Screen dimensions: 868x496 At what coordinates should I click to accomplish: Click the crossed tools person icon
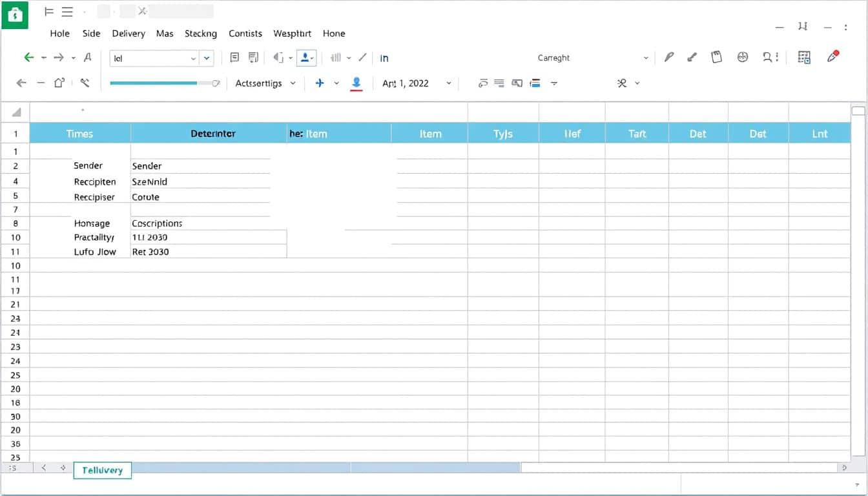pos(623,83)
